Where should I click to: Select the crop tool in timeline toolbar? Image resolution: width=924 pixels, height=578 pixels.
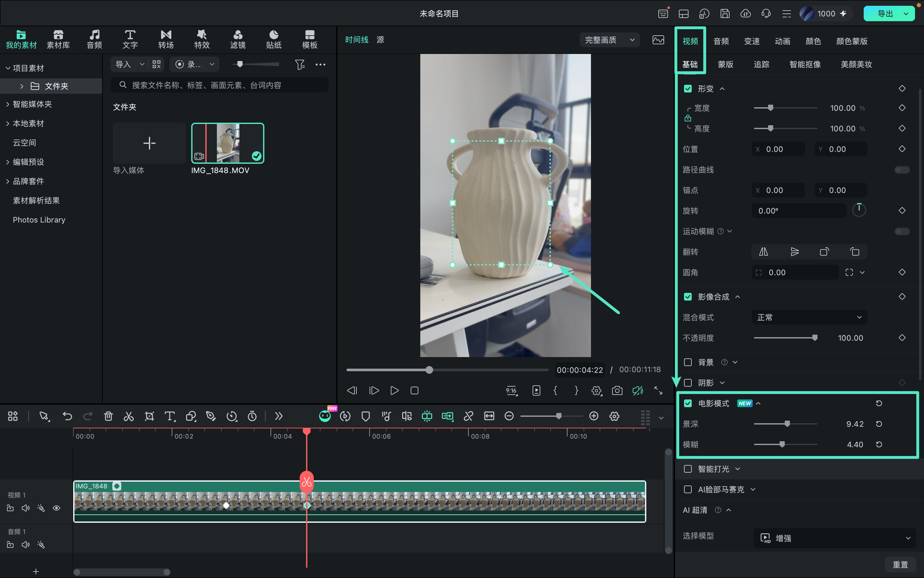[149, 416]
